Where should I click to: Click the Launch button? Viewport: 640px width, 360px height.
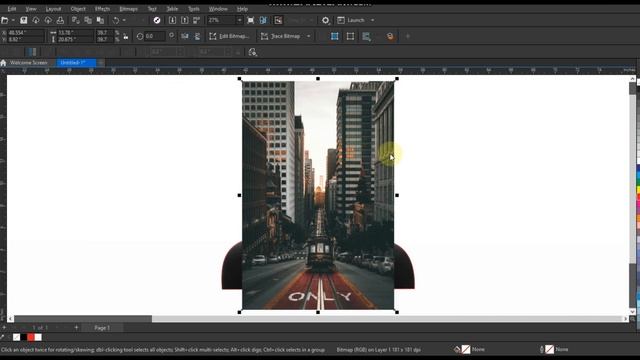tap(351, 20)
